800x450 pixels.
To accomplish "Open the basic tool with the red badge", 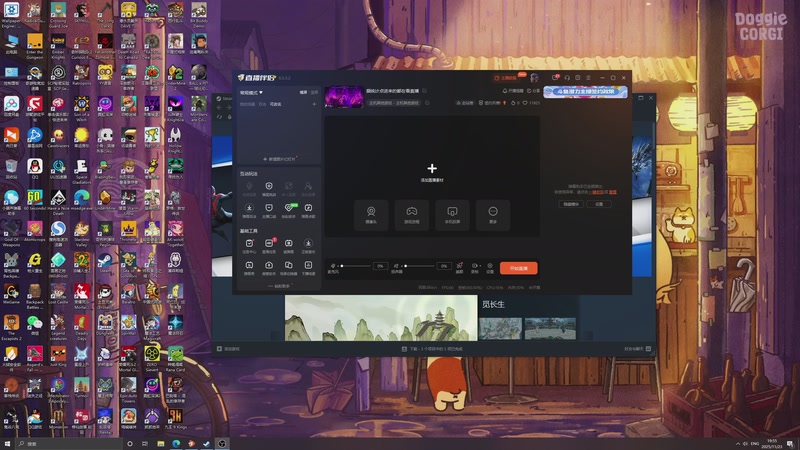I will pyautogui.click(x=269, y=245).
